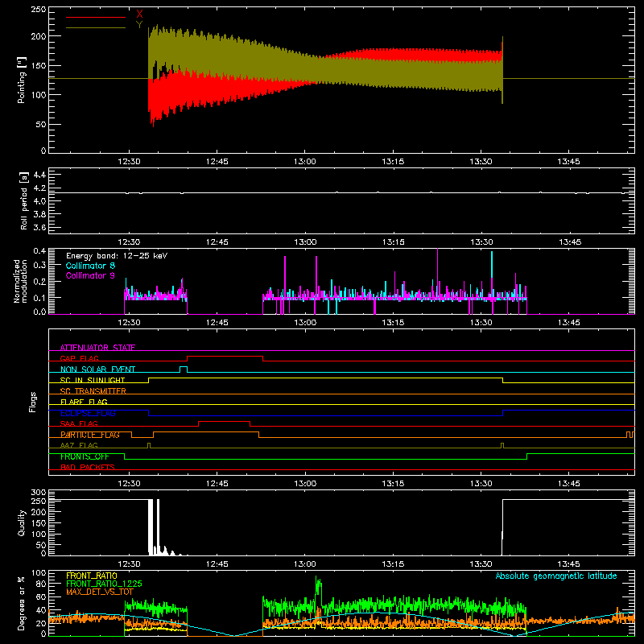The height and width of the screenshot is (644, 644).
Task: Click the FLARE_FLAG label
Action: (x=84, y=402)
